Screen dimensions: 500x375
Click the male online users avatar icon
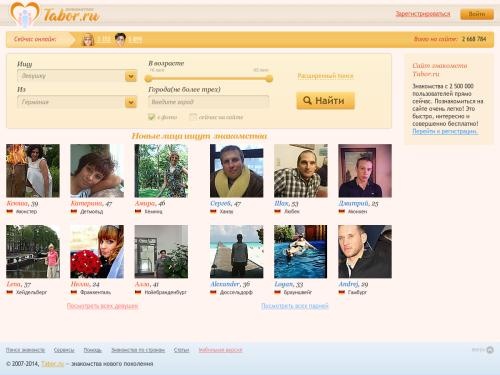click(x=120, y=39)
